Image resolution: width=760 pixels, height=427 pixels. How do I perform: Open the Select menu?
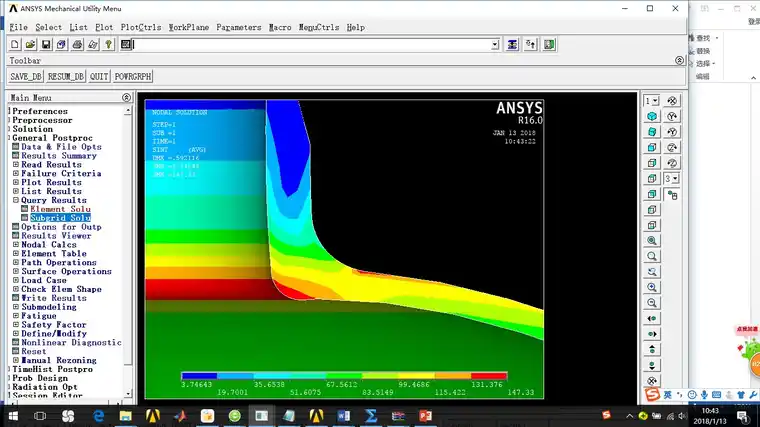coord(48,27)
